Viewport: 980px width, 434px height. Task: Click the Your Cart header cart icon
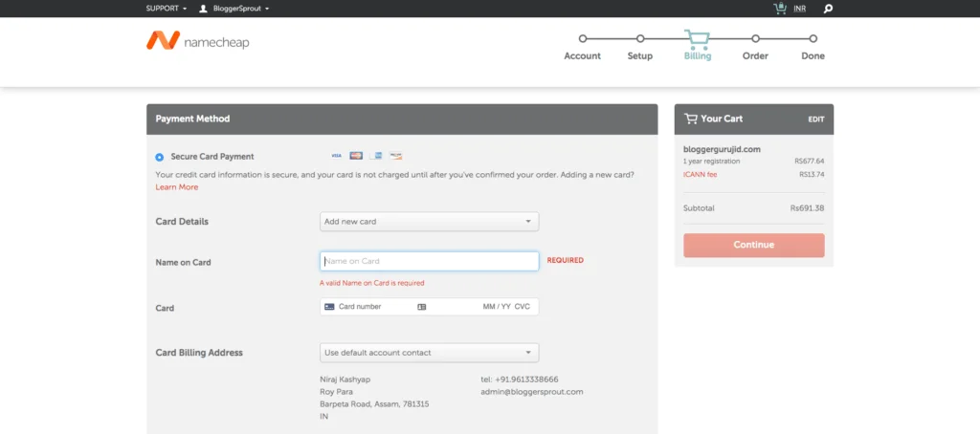pyautogui.click(x=690, y=119)
